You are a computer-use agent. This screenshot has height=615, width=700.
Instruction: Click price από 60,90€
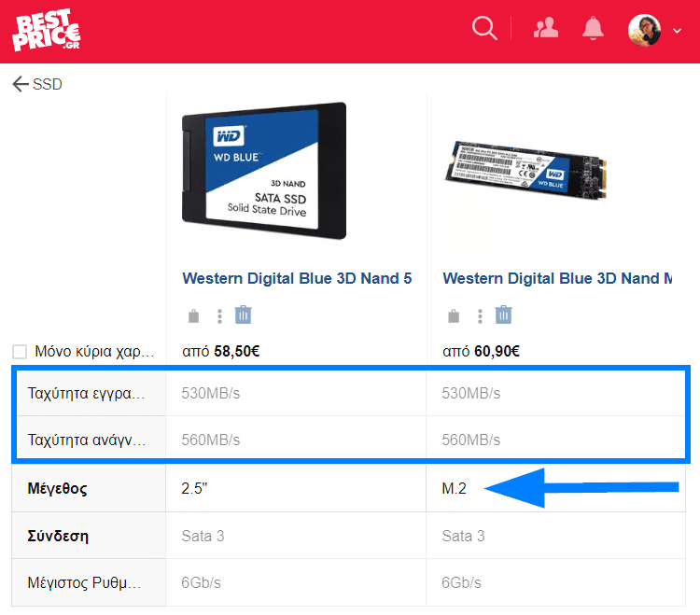(481, 351)
